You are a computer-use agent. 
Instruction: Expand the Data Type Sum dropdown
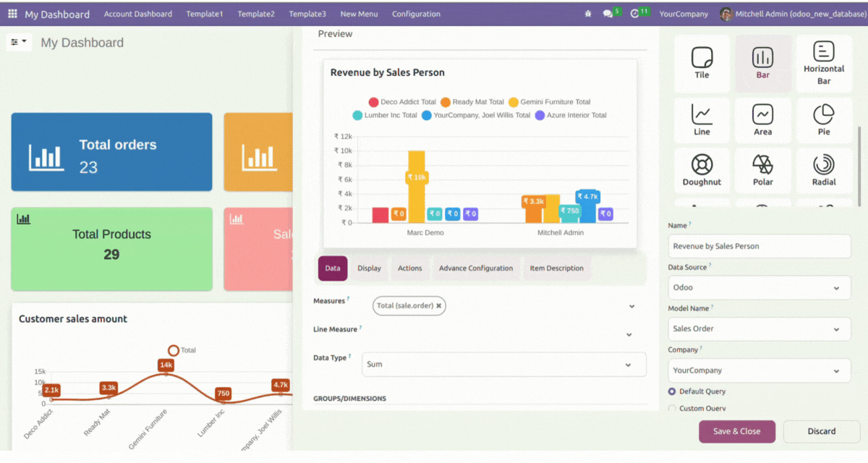[x=503, y=365]
